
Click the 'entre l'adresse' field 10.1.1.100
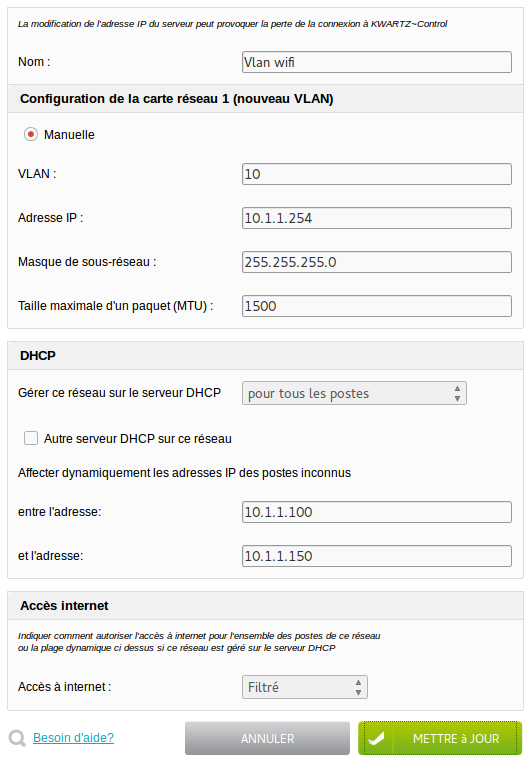[x=377, y=512]
